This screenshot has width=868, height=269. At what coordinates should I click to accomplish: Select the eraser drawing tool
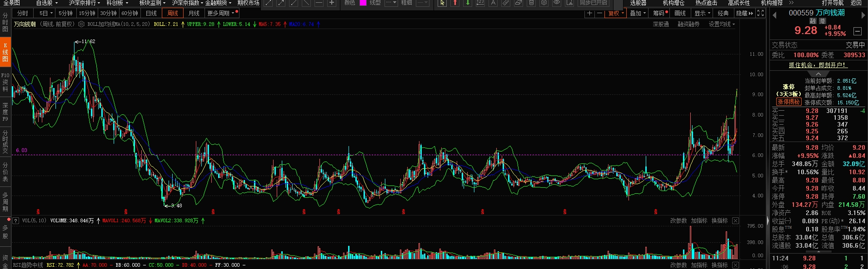(x=519, y=3)
